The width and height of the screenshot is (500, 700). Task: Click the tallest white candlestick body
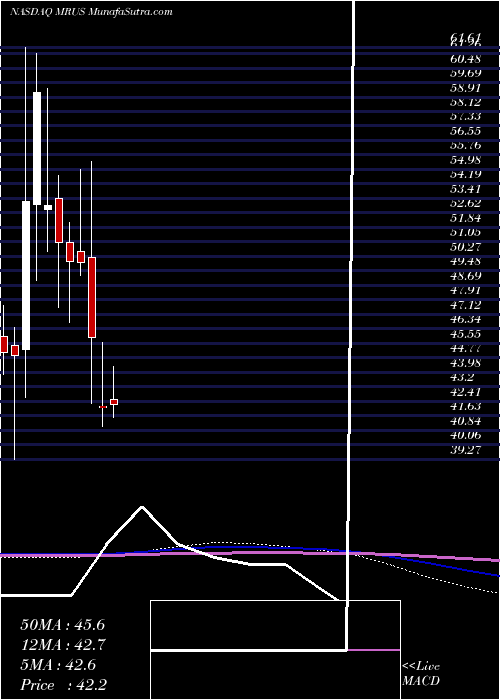(x=26, y=275)
